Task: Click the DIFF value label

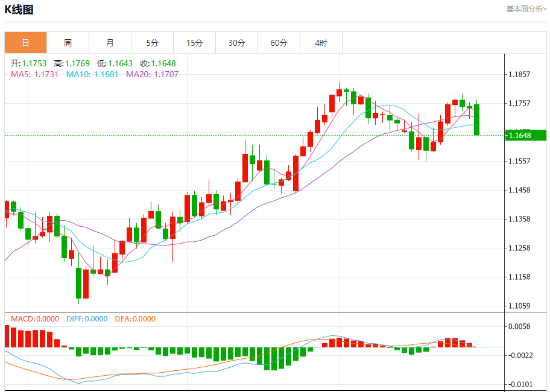Action: tap(87, 318)
